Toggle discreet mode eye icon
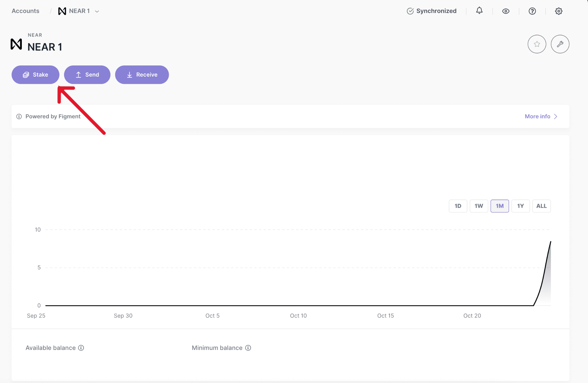 pos(506,11)
